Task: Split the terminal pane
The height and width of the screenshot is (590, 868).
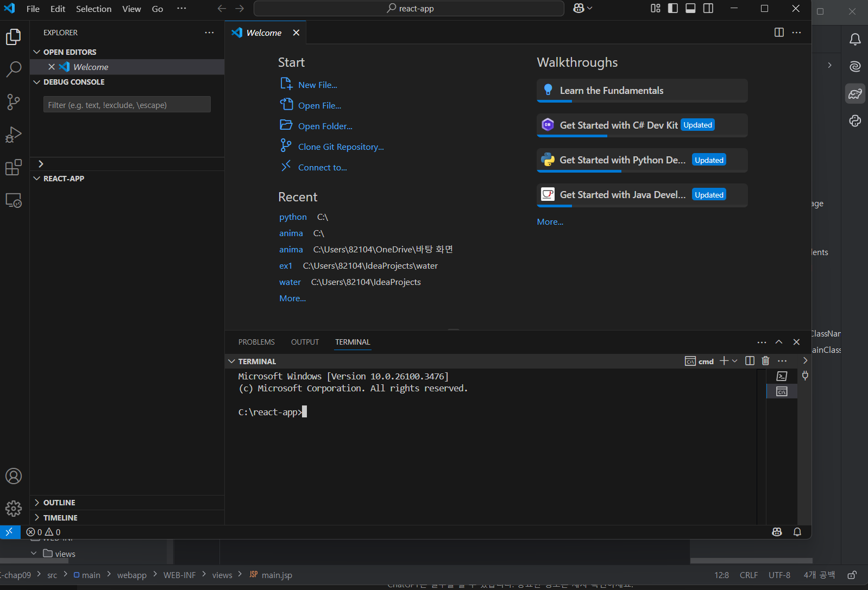Action: [750, 361]
